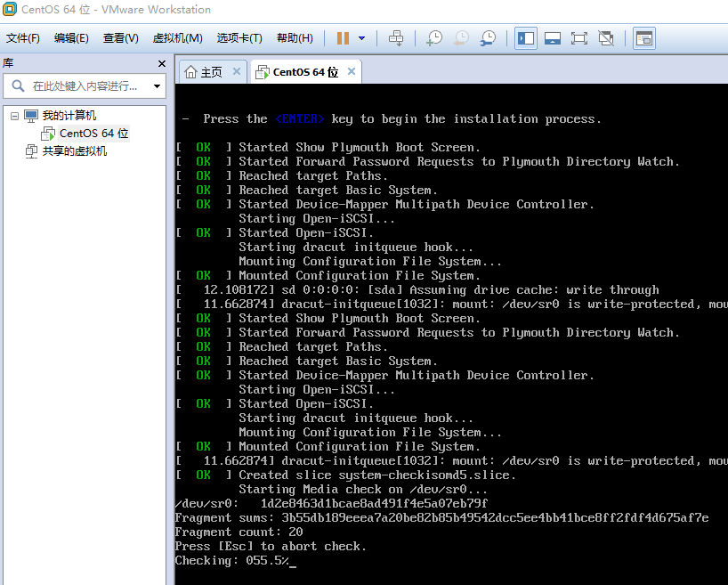The image size is (728, 585).
Task: Switch to Unity mode icon
Action: (606, 38)
